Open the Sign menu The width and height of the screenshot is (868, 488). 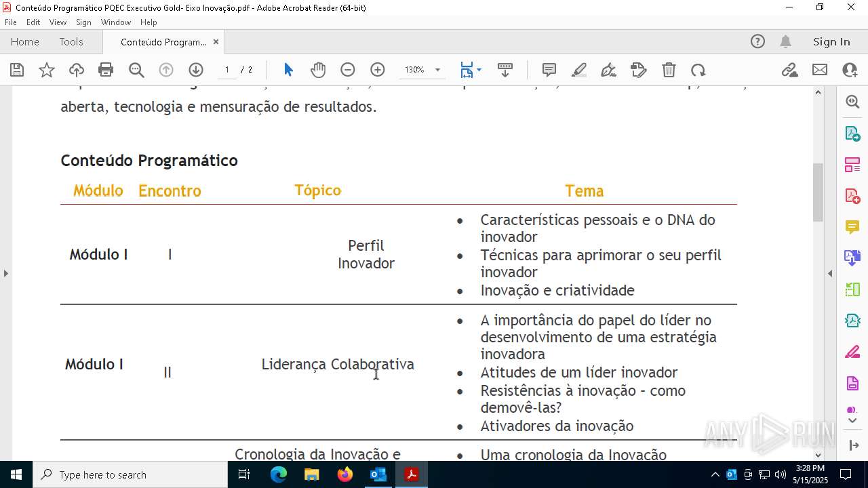coord(83,22)
